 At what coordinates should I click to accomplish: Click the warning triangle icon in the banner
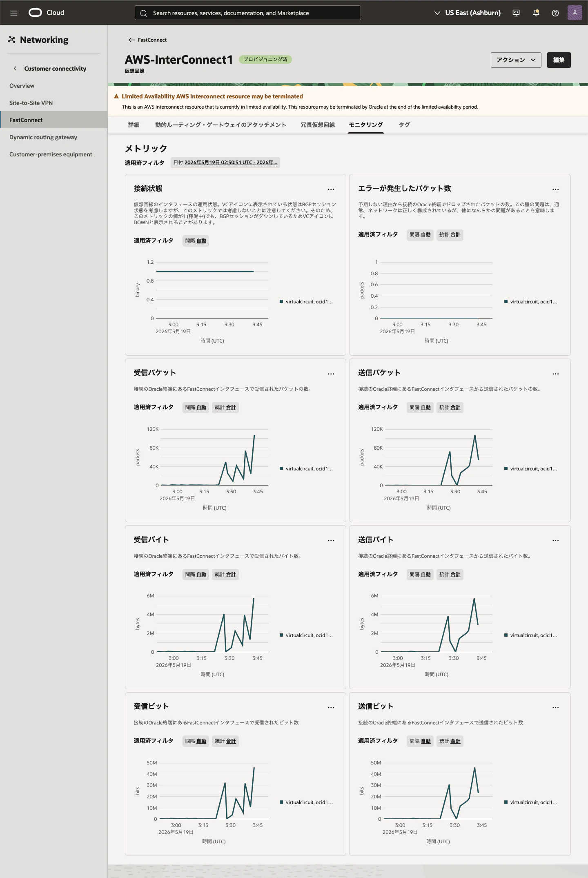click(x=116, y=96)
